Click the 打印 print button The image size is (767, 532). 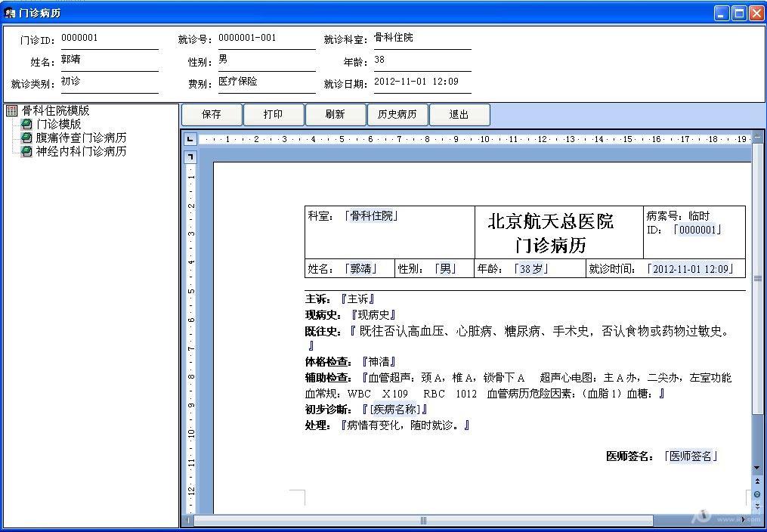point(274,114)
